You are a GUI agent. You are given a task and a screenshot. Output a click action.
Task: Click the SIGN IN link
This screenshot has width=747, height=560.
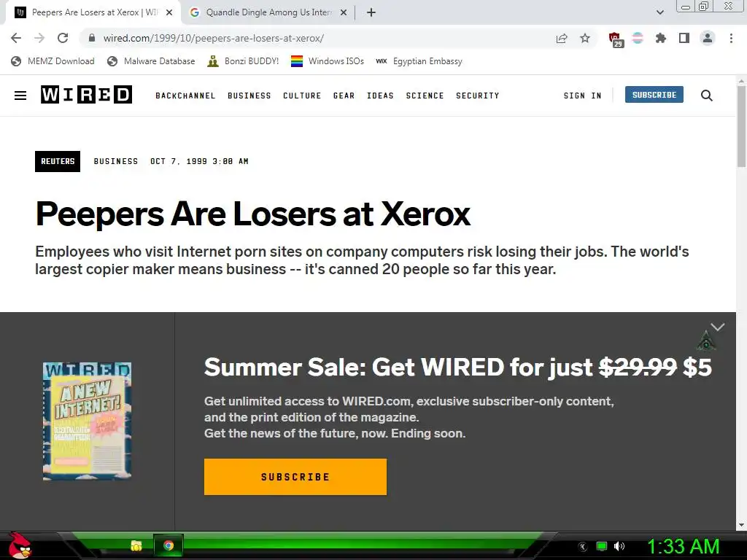582,96
